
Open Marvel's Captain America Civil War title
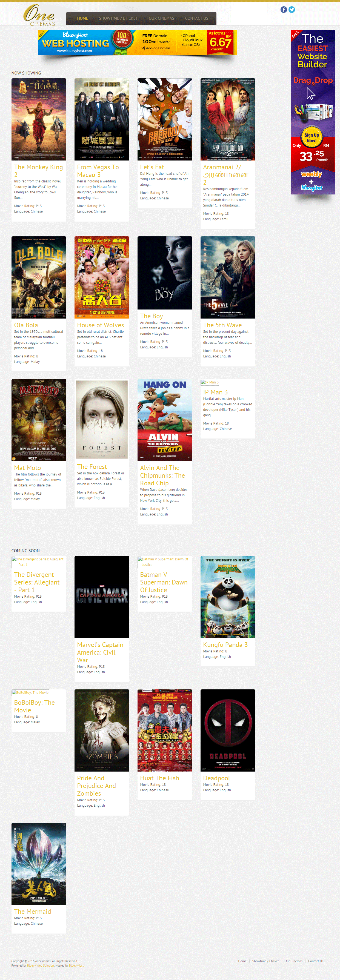click(100, 652)
